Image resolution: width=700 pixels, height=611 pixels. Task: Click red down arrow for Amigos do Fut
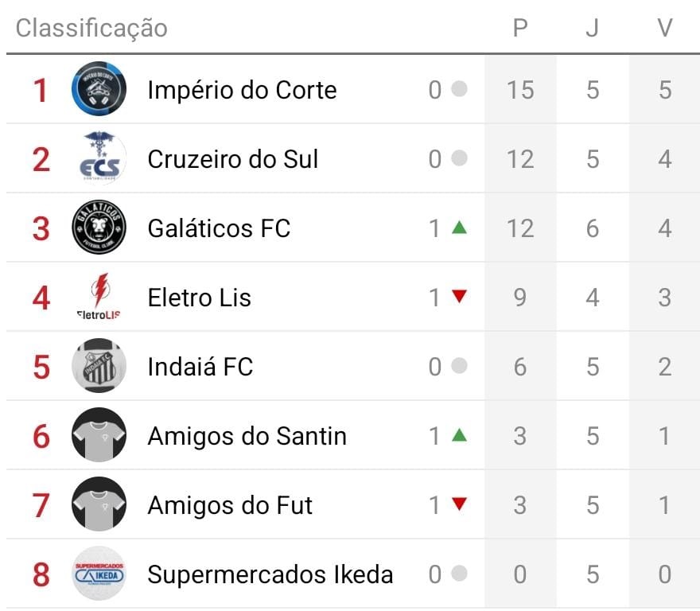click(459, 504)
